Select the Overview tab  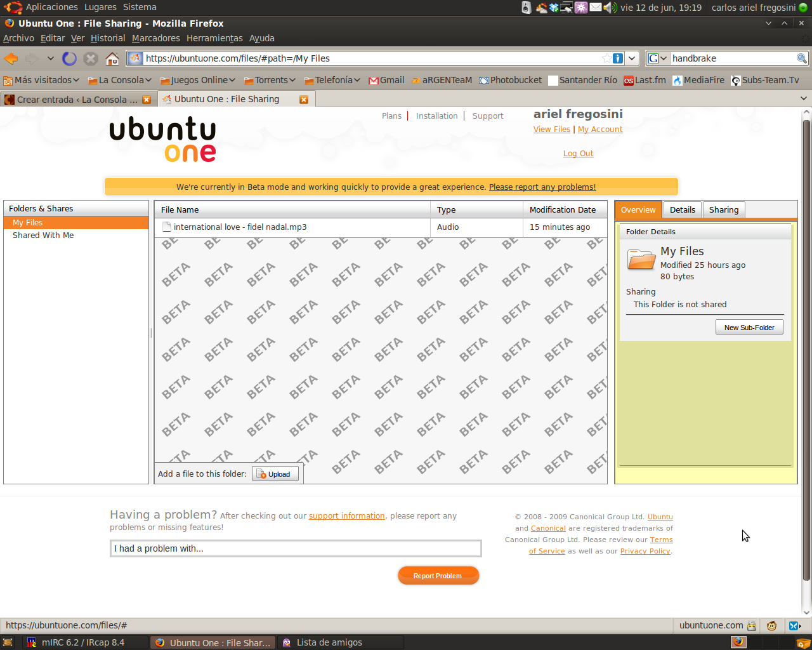[638, 210]
